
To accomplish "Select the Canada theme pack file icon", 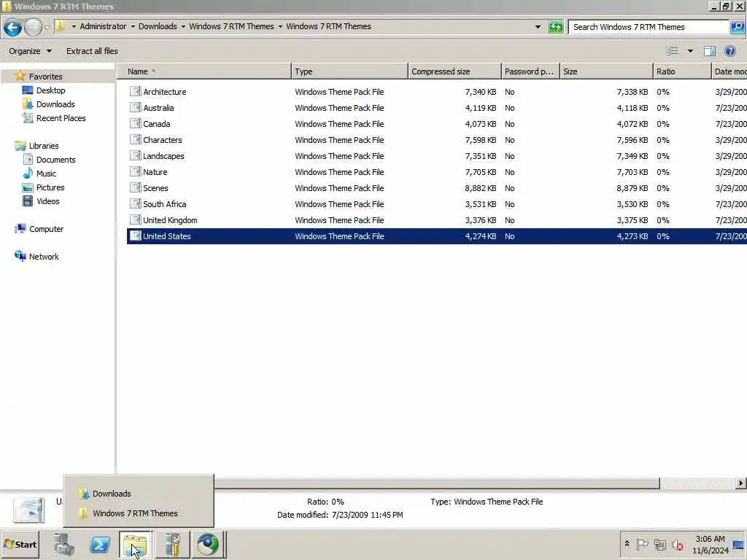I will [135, 124].
